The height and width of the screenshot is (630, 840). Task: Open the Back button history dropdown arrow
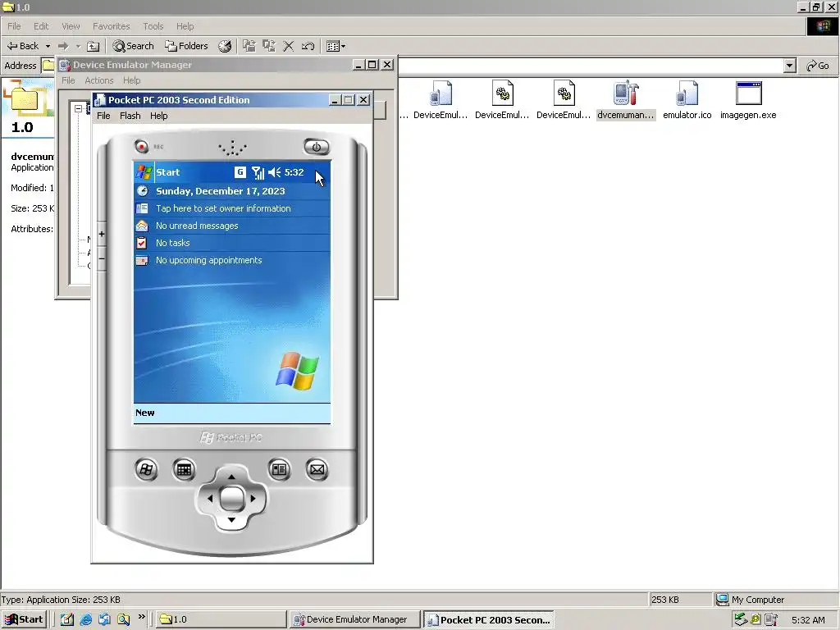pos(48,46)
